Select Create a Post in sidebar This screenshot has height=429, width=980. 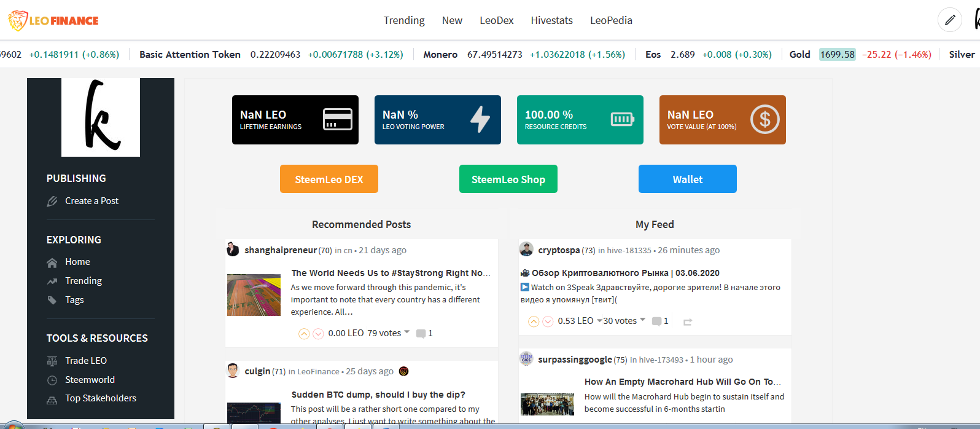pyautogui.click(x=91, y=201)
